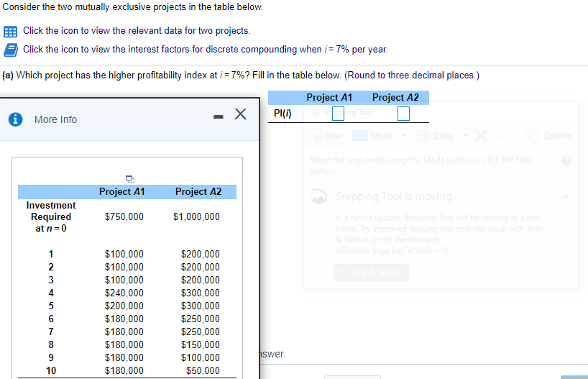Screen dimensions: 588x379
Task: Click the book icon for interest factors
Action: click(x=11, y=50)
